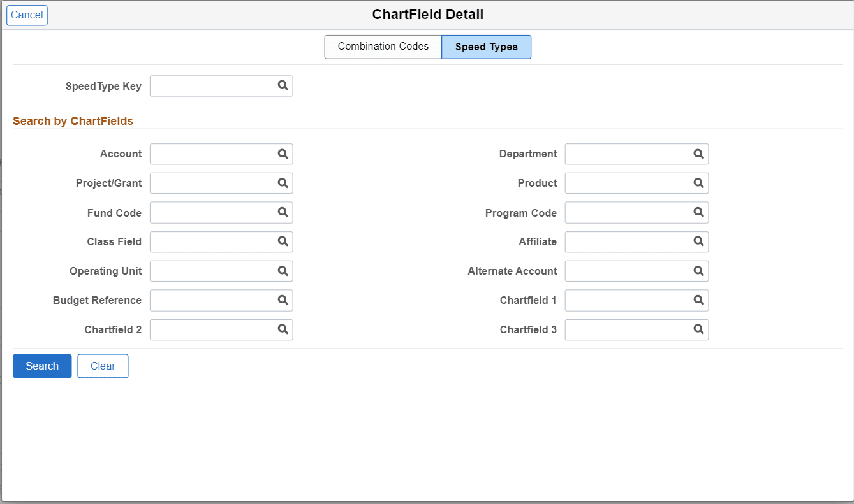Click the Clear button

[x=103, y=366]
